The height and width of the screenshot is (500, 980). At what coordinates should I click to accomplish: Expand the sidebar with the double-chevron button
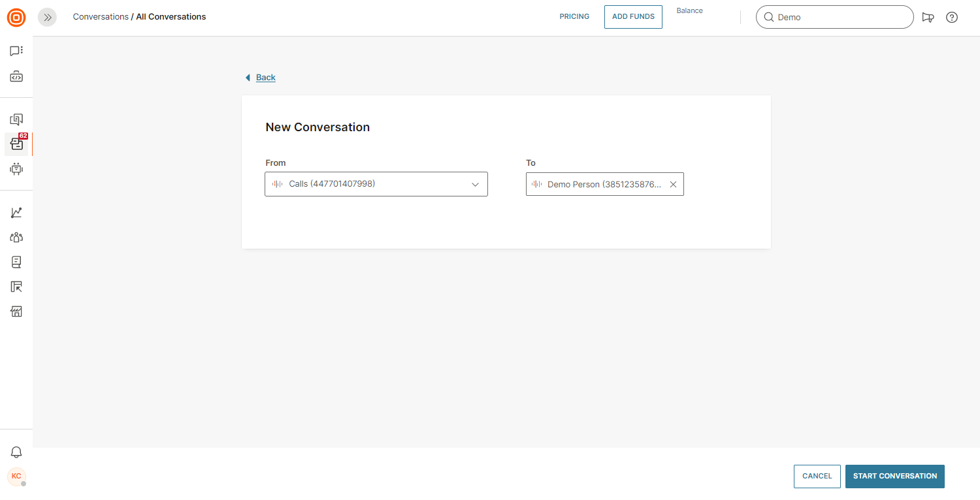(47, 18)
